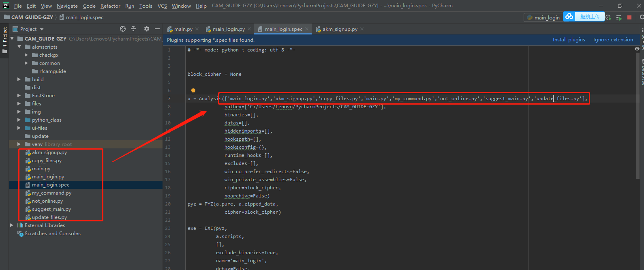644x270 pixels.
Task: Close the main.py editor tab
Action: 197,29
